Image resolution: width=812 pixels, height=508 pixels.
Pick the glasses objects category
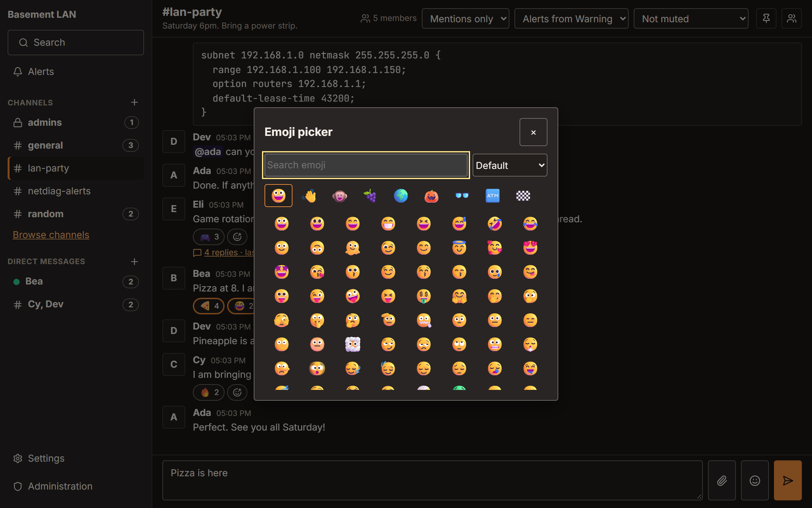(x=462, y=196)
